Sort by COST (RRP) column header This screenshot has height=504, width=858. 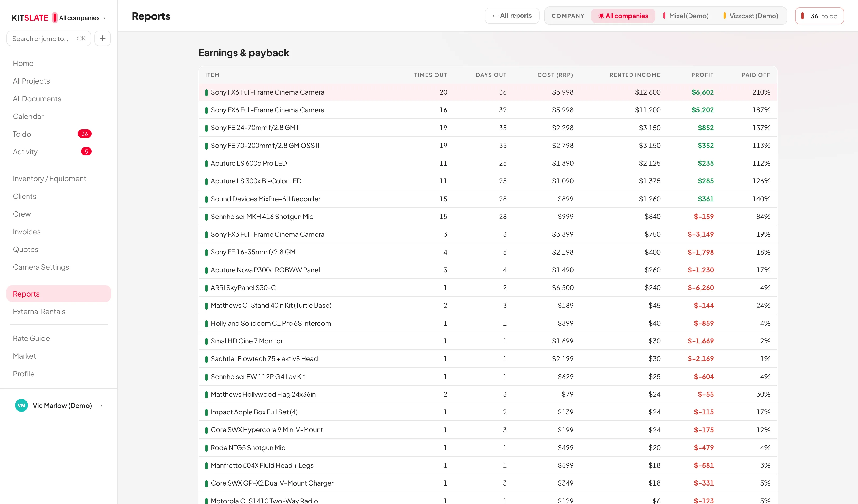coord(555,75)
